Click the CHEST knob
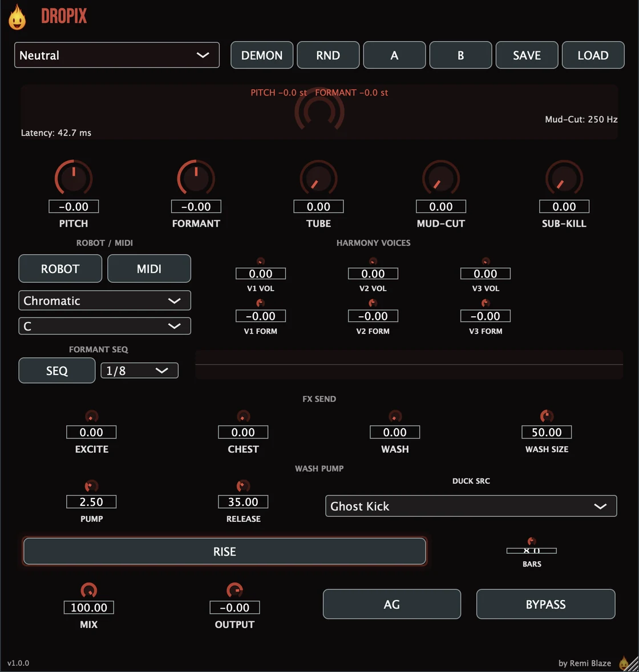The width and height of the screenshot is (639, 672). tap(243, 416)
